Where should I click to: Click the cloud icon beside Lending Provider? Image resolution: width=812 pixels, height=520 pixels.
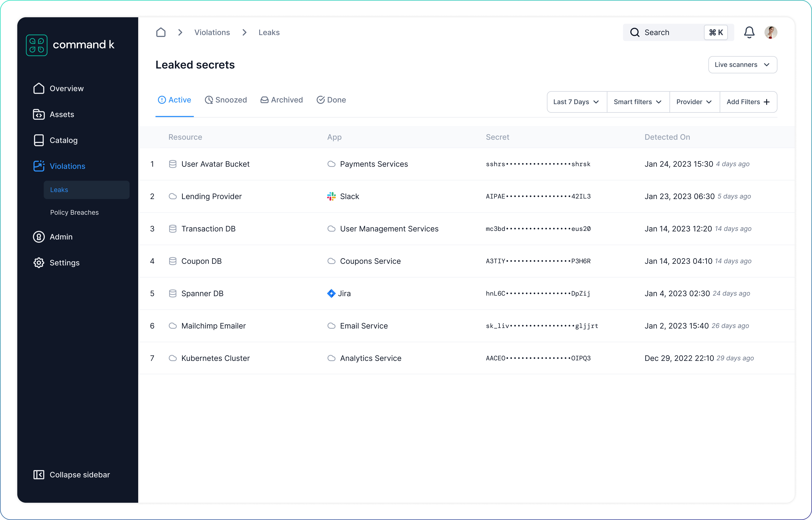173,196
